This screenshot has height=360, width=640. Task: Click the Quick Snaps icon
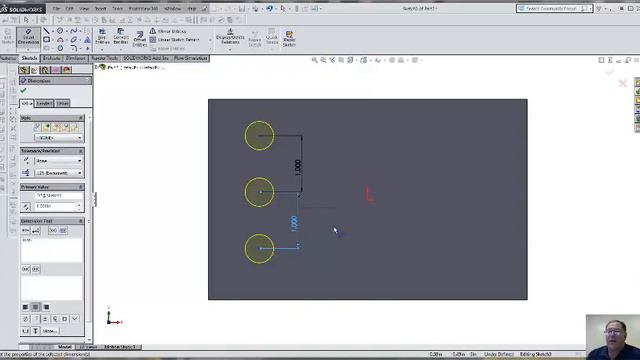[272, 37]
